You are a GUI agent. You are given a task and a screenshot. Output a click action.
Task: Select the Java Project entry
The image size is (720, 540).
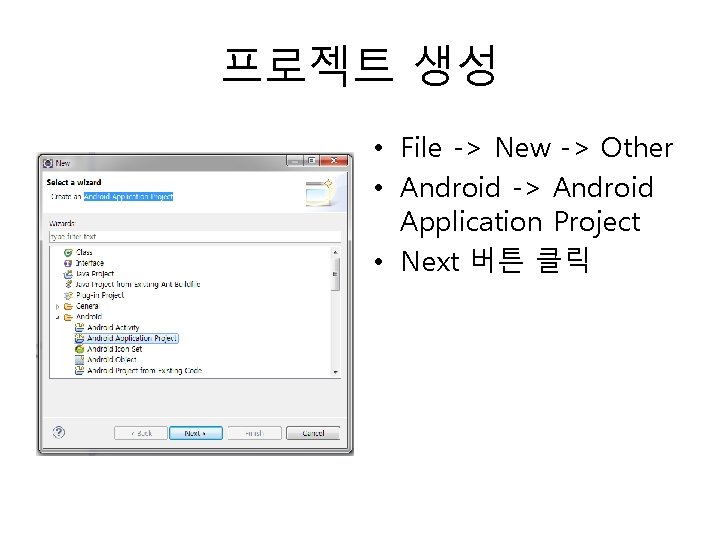95,274
